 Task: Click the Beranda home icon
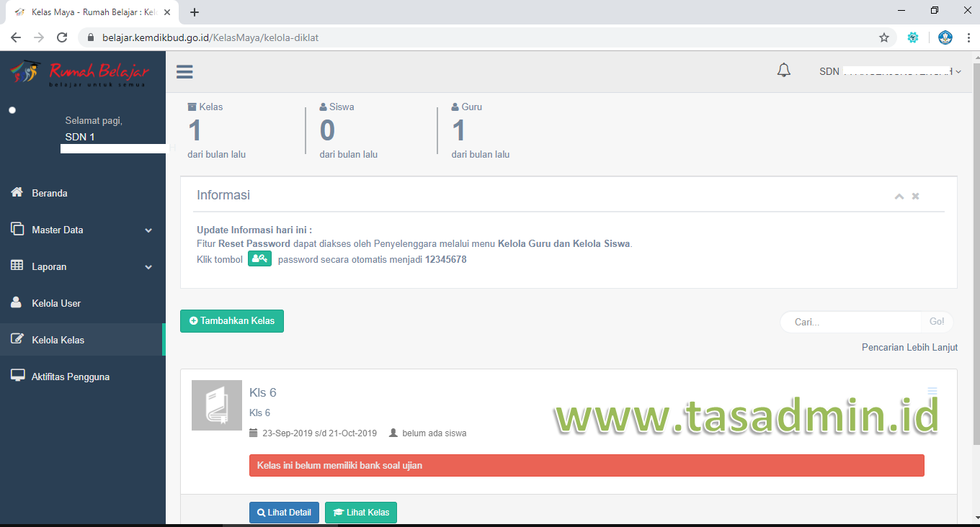pyautogui.click(x=17, y=192)
